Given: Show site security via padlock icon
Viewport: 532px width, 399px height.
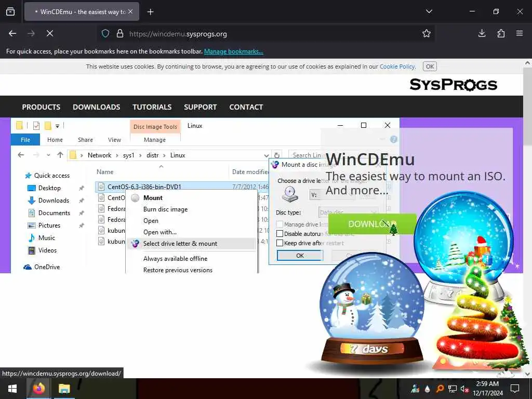Looking at the screenshot, I should [x=120, y=34].
